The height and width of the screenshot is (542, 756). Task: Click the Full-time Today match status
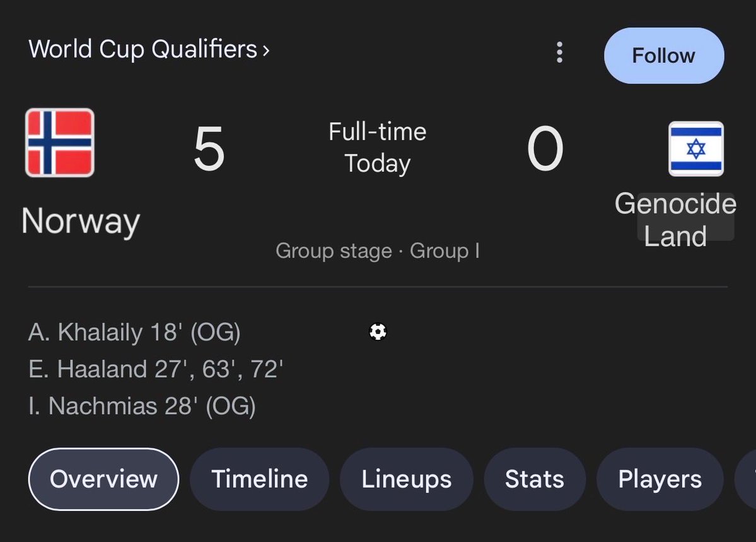tap(378, 147)
